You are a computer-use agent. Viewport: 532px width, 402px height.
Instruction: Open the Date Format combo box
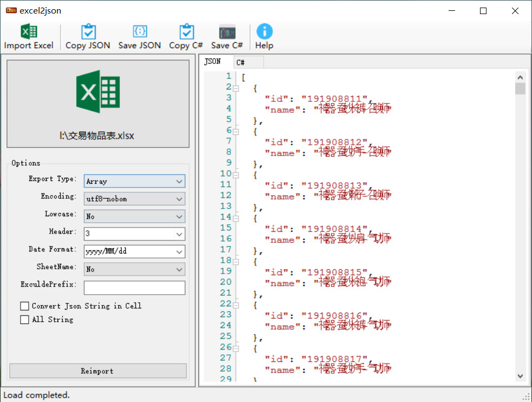(179, 252)
